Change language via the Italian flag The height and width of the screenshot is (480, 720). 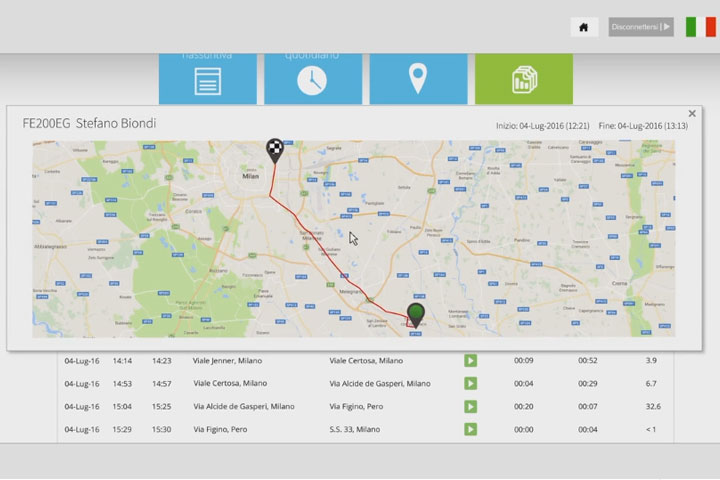(x=700, y=27)
